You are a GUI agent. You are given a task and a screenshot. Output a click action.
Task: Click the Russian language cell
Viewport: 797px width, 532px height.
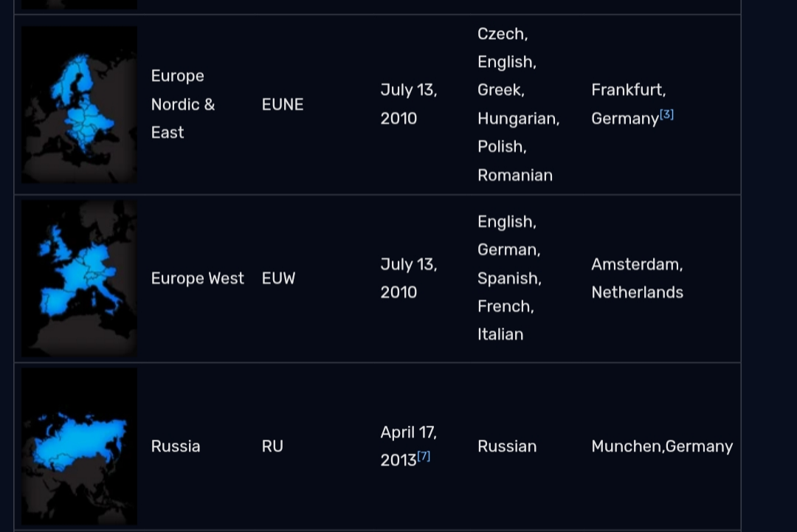coord(507,446)
